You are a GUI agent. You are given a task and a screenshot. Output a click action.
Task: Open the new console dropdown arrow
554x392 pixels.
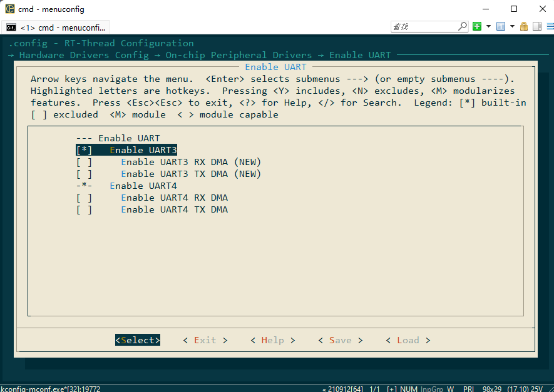tap(488, 26)
